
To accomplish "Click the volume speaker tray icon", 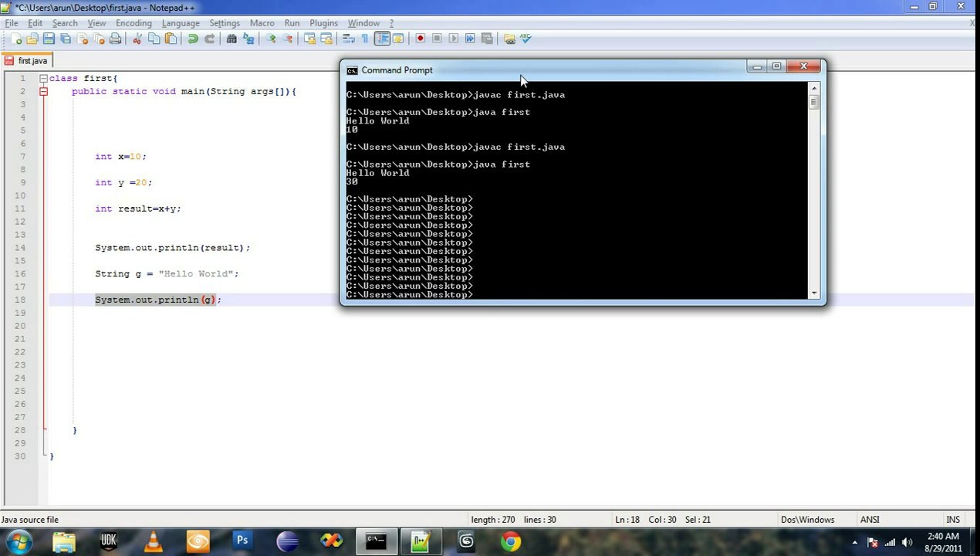I will pyautogui.click(x=907, y=542).
